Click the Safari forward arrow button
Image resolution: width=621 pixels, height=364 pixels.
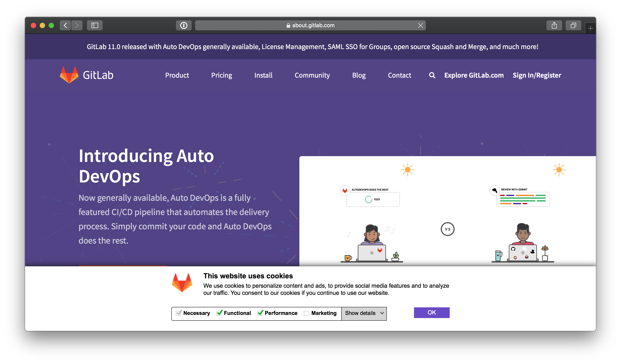77,25
